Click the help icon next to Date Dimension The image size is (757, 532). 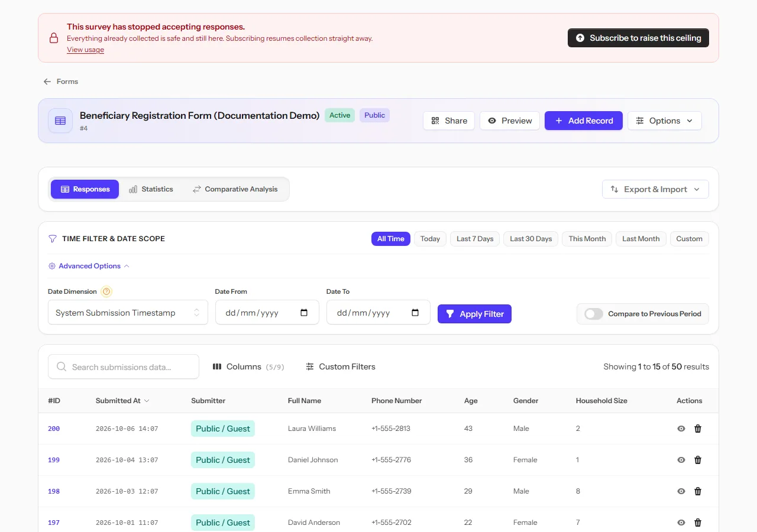click(x=106, y=291)
